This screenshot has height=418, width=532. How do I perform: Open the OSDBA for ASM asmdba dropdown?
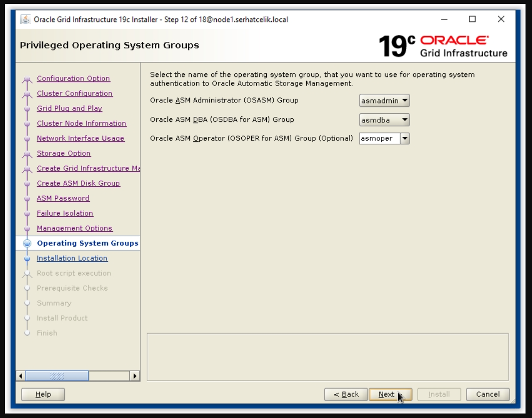tap(385, 120)
